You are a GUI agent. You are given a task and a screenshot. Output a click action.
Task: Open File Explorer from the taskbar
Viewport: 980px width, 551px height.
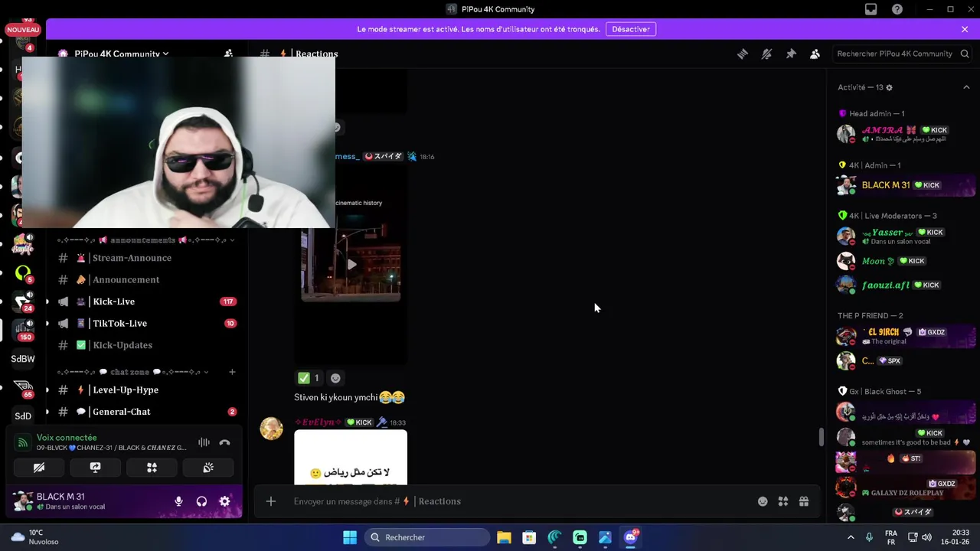[504, 537]
